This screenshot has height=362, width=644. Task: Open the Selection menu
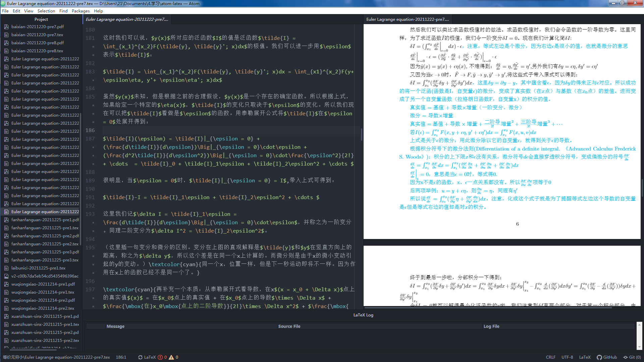coord(46,11)
